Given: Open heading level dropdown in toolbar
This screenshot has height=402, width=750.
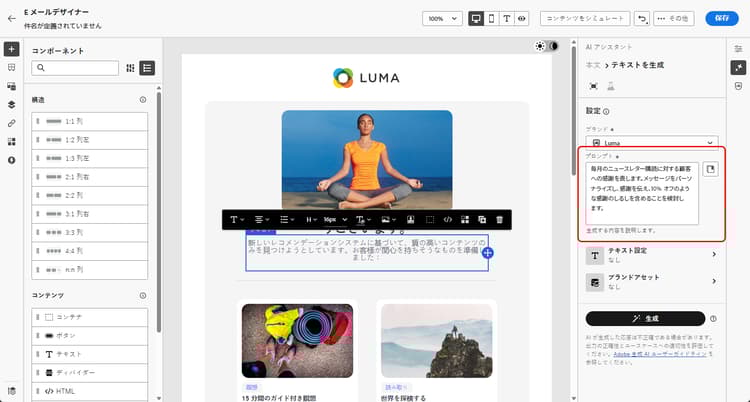Looking at the screenshot, I should pyautogui.click(x=311, y=220).
